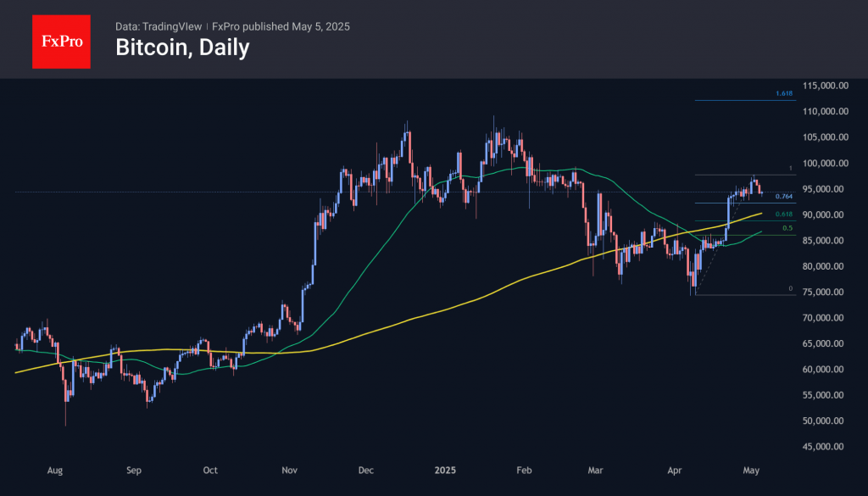This screenshot has height=496, width=868.
Task: Select the 75,000.00 price axis label
Action: [827, 293]
